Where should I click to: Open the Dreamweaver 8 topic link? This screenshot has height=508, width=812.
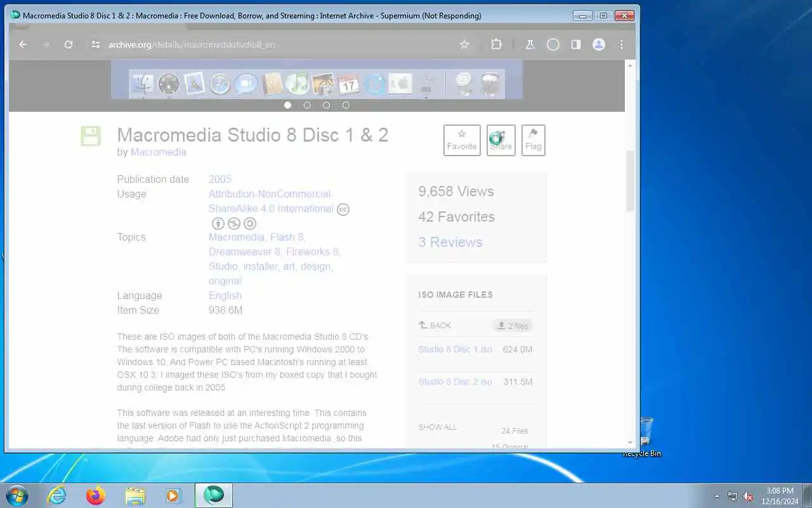(244, 251)
